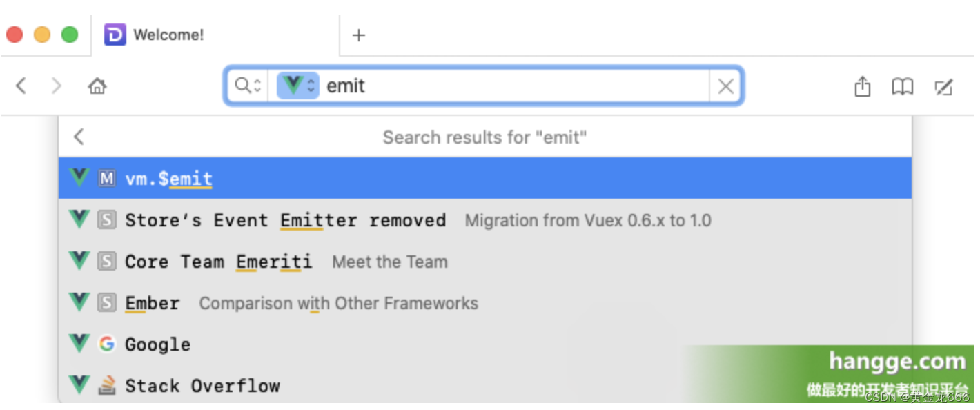Viewport: 980px width, 410px height.
Task: Open the home page icon
Action: coord(97,86)
